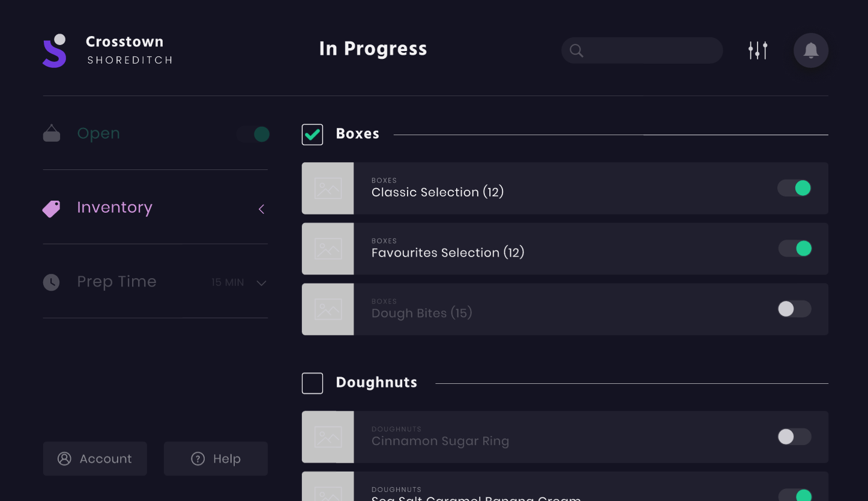Open the filter sliders icon
The width and height of the screenshot is (868, 501).
pyautogui.click(x=758, y=50)
